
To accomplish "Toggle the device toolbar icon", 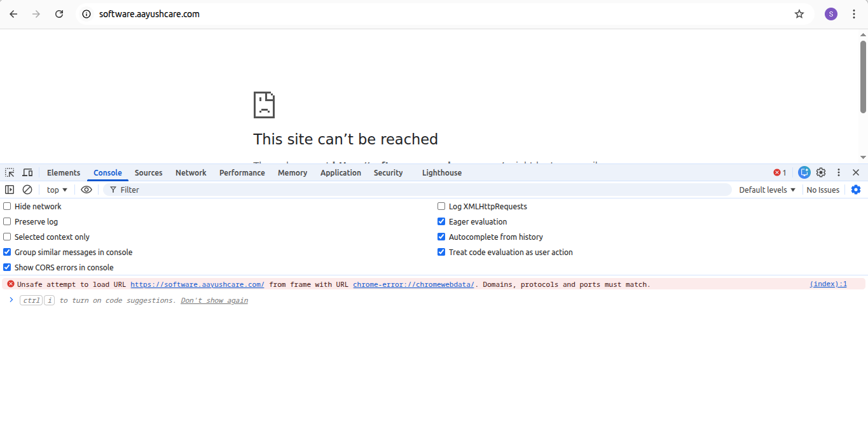I will pos(27,172).
